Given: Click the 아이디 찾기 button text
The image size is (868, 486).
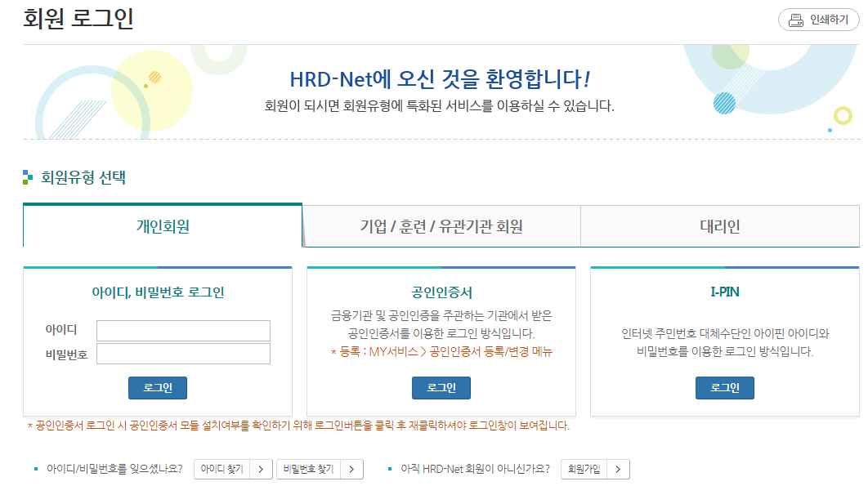Looking at the screenshot, I should pos(222,469).
